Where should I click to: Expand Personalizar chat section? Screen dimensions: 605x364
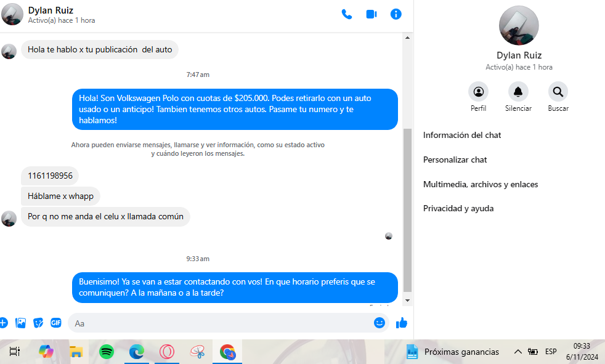click(x=455, y=160)
